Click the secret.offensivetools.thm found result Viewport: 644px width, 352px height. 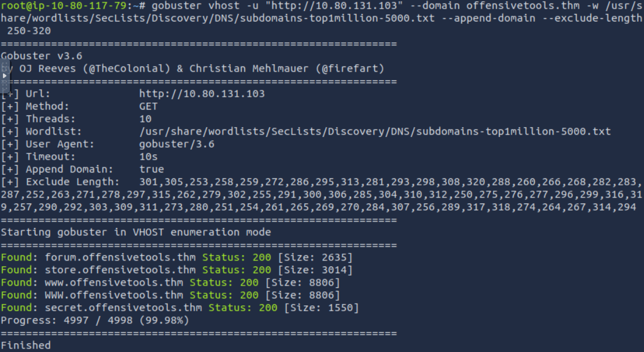[x=123, y=308]
